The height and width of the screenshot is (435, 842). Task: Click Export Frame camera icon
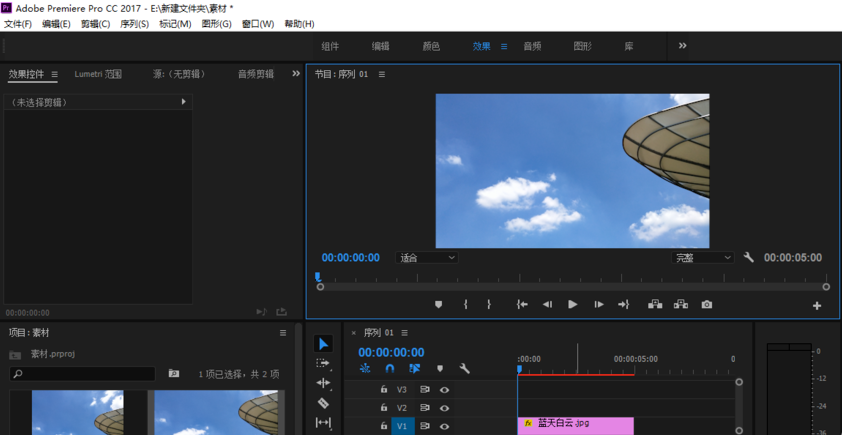tap(707, 305)
